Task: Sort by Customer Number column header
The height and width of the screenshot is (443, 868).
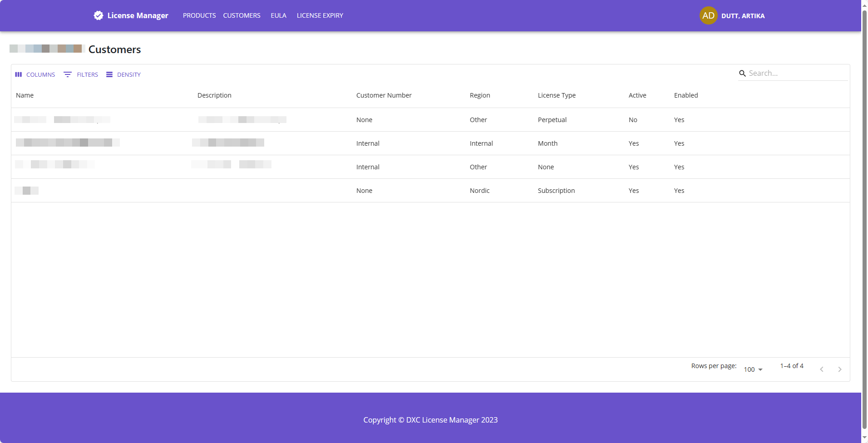Action: click(x=384, y=95)
